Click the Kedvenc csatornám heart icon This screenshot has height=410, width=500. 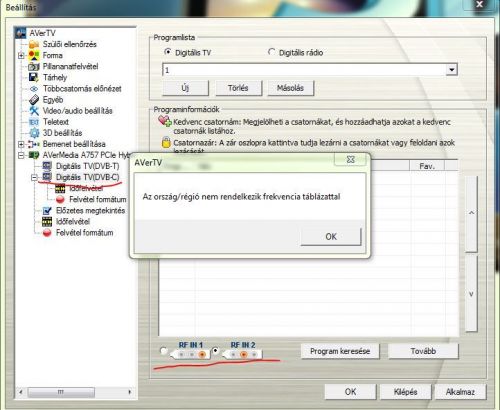point(165,121)
